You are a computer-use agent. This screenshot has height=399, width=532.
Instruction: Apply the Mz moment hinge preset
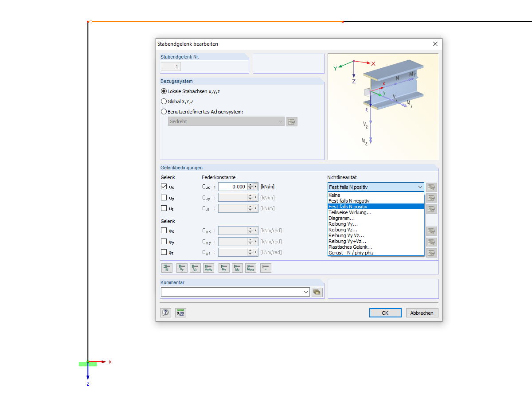[237, 268]
